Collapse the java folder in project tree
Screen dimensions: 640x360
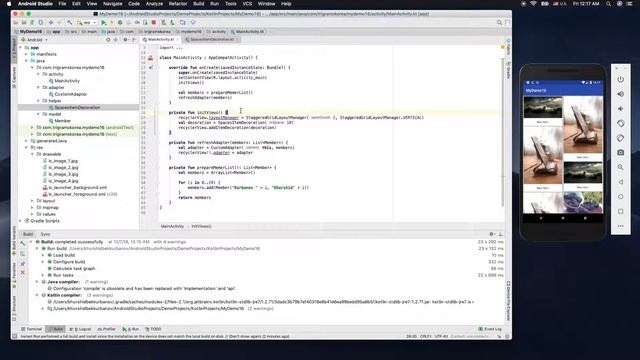27,61
